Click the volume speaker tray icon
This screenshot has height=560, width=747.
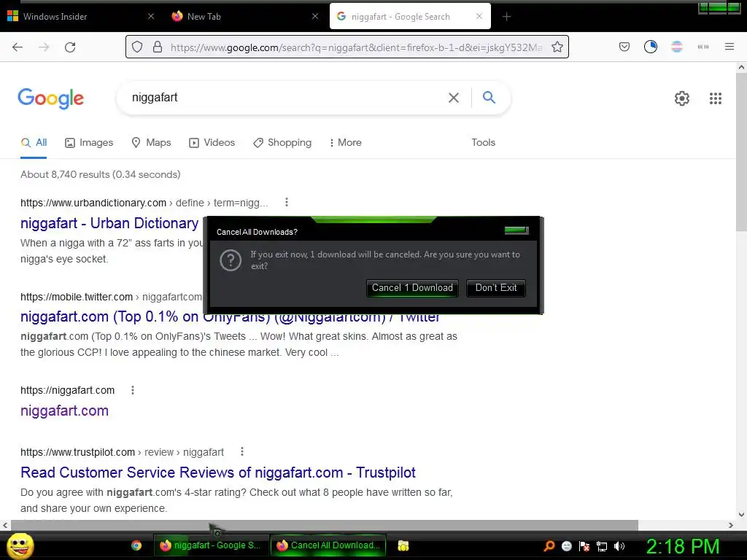click(619, 545)
